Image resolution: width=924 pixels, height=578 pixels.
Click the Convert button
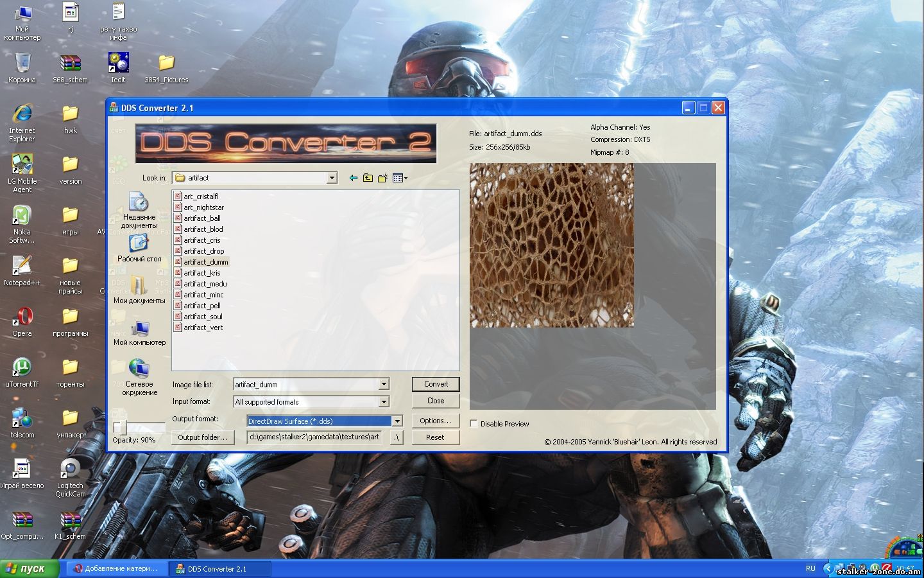[x=436, y=384]
